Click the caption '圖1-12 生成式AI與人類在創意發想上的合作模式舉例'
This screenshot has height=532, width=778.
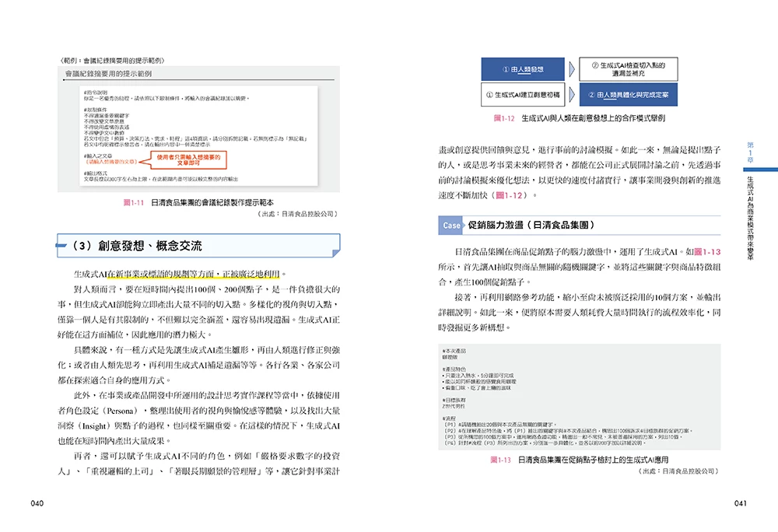[x=579, y=118]
